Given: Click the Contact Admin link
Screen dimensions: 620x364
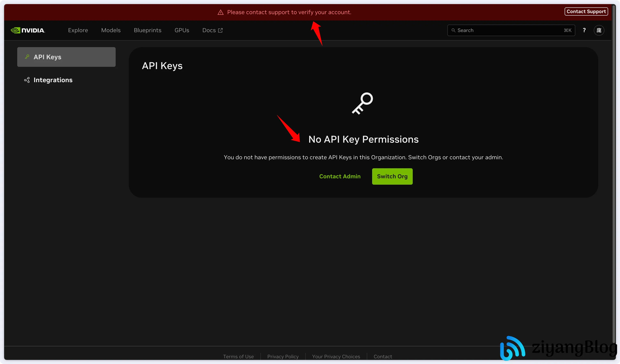Looking at the screenshot, I should [340, 176].
